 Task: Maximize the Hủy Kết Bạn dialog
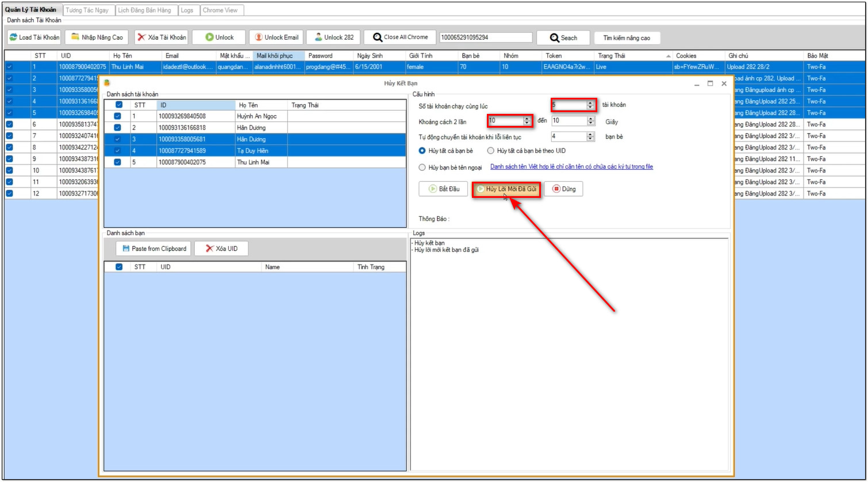click(710, 83)
